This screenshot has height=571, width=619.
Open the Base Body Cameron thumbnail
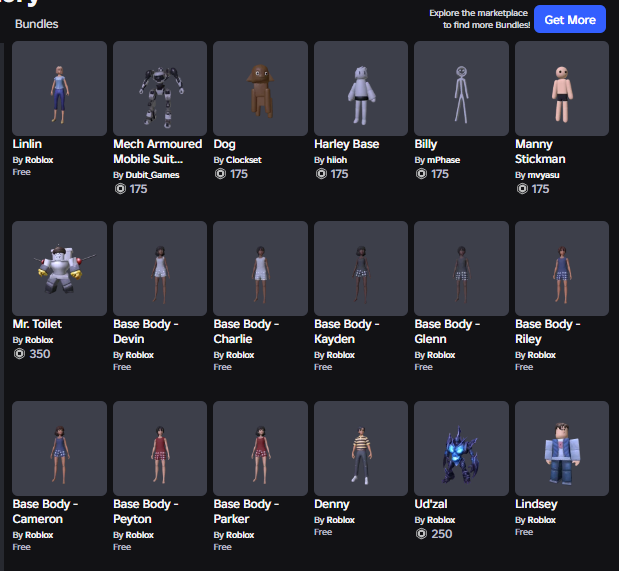(x=60, y=449)
